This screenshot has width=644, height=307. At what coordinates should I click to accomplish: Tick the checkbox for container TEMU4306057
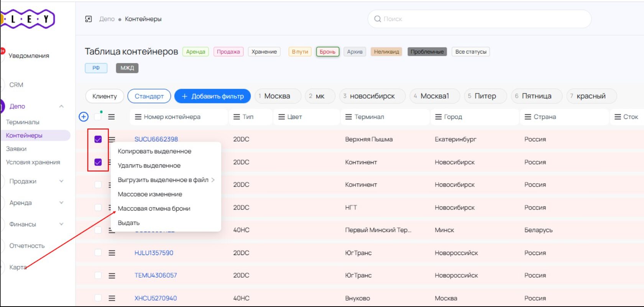[x=98, y=275]
